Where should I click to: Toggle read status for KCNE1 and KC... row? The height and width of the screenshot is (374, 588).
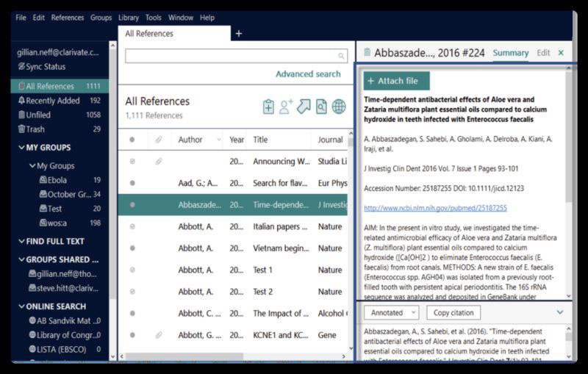click(x=132, y=335)
